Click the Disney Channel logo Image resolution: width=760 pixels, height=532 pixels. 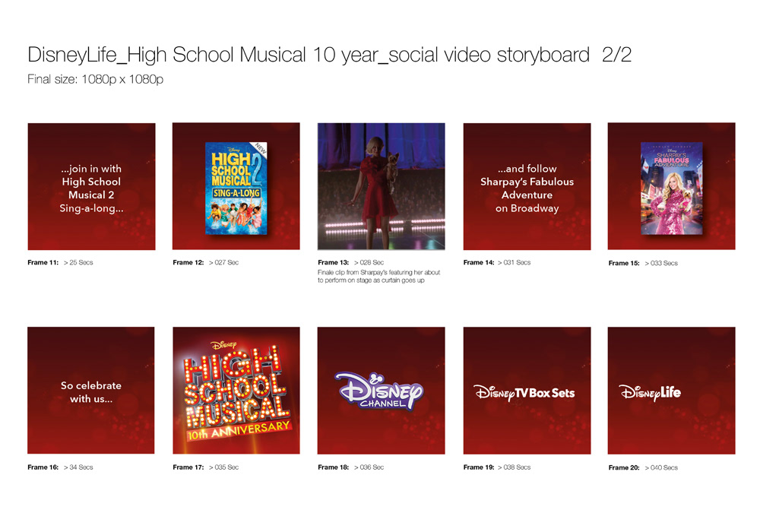click(379, 391)
